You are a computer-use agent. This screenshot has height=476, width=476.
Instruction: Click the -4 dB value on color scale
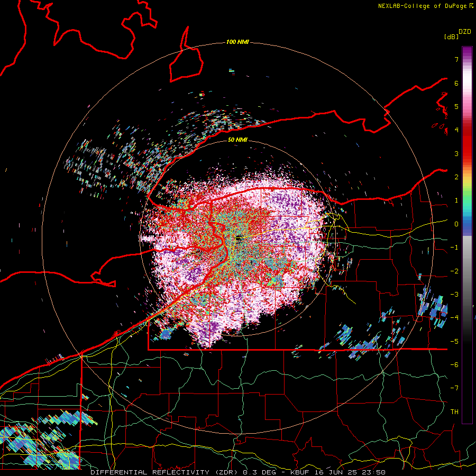point(454,318)
